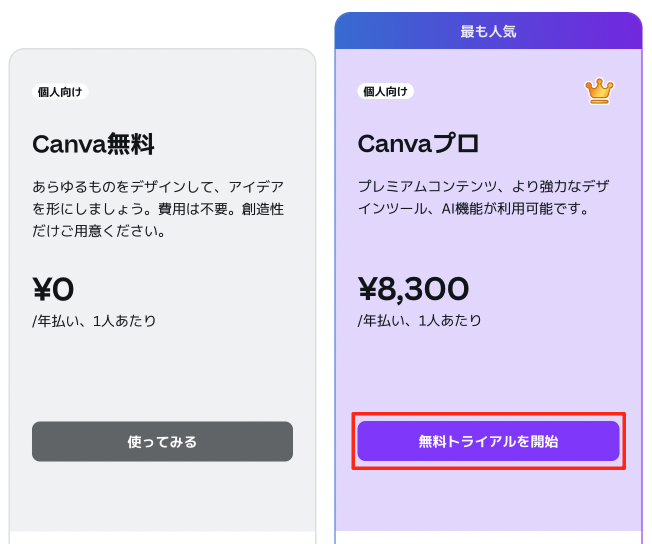652x544 pixels.
Task: Click the gold crown icon on Canvaプロ
Action: click(599, 91)
